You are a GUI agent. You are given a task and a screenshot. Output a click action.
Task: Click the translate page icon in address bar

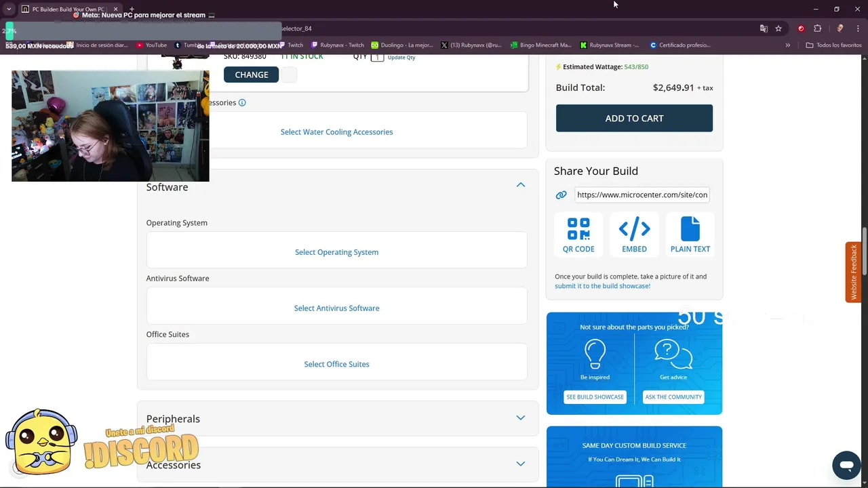coord(764,28)
